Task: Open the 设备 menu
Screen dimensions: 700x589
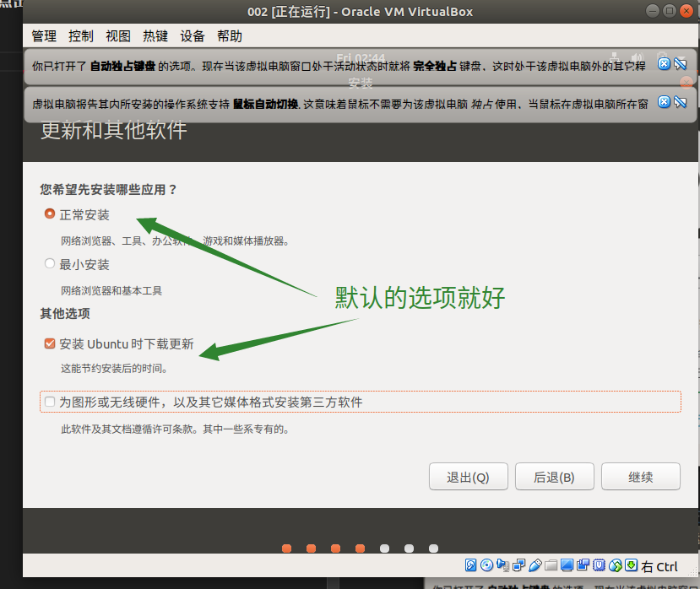Action: 193,36
